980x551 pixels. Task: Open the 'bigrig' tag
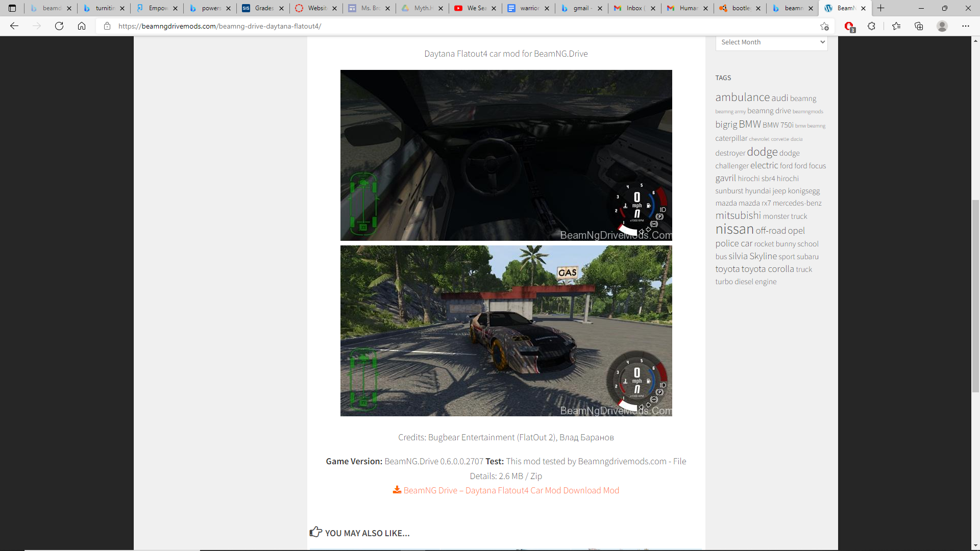[726, 124]
